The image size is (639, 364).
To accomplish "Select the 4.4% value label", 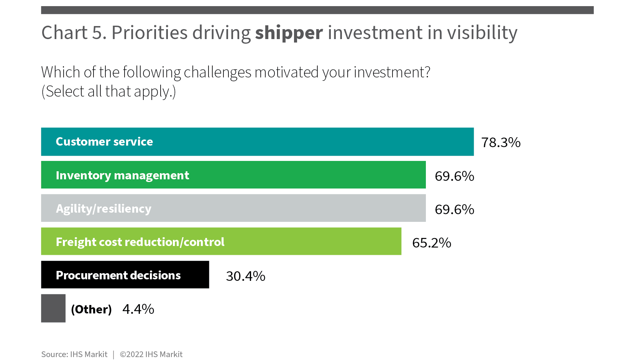I will 138,309.
